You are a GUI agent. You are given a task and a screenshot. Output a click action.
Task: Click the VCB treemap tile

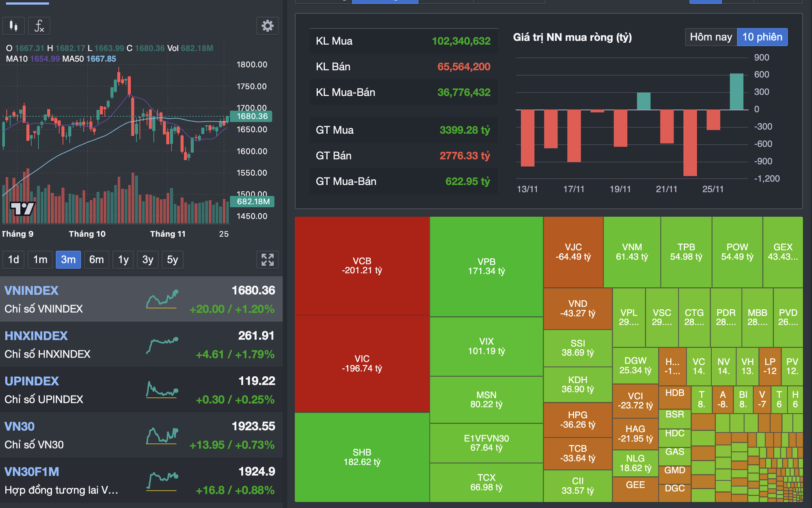coord(362,266)
